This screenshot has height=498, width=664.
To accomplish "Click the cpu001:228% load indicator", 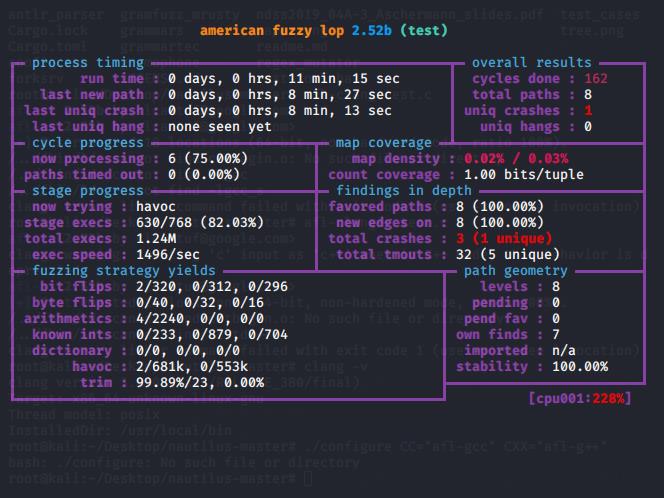I will pyautogui.click(x=580, y=398).
